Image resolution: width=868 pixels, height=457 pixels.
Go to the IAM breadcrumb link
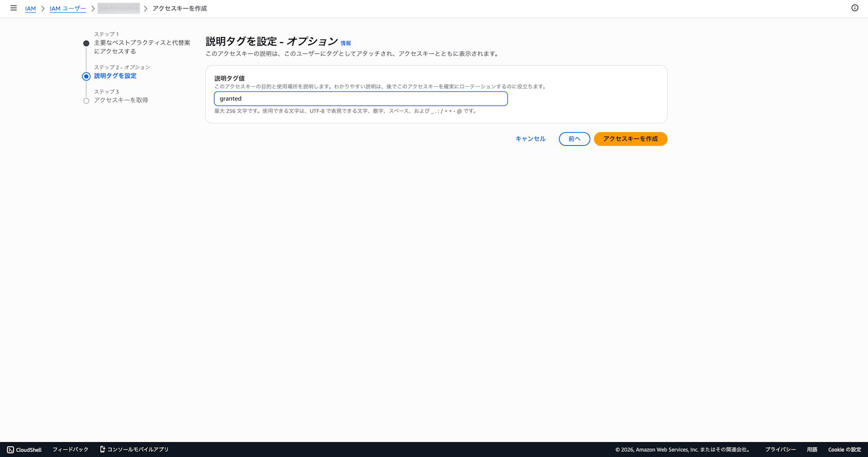30,9
